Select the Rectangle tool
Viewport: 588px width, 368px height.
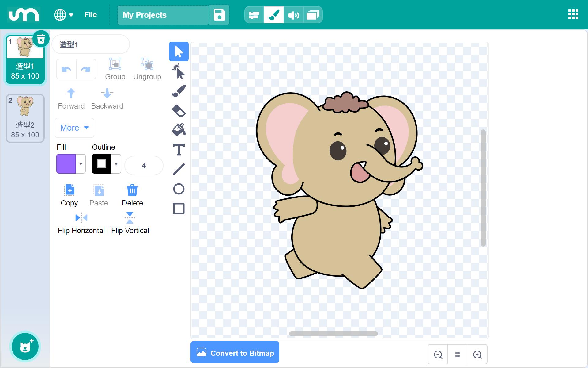(179, 209)
